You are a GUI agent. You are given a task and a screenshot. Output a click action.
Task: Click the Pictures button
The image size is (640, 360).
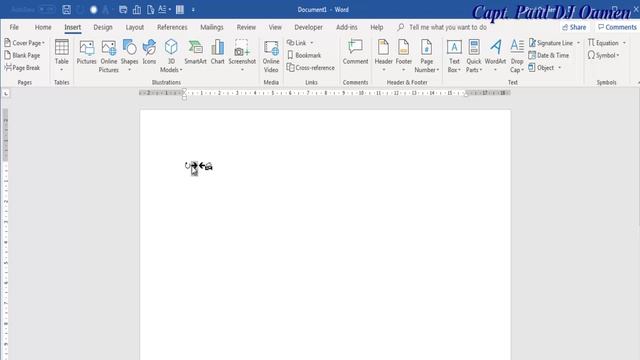pos(87,52)
